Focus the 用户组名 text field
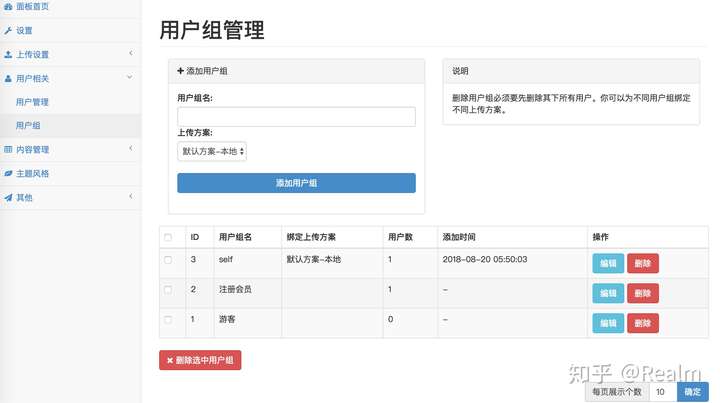720x403 pixels. click(x=296, y=117)
